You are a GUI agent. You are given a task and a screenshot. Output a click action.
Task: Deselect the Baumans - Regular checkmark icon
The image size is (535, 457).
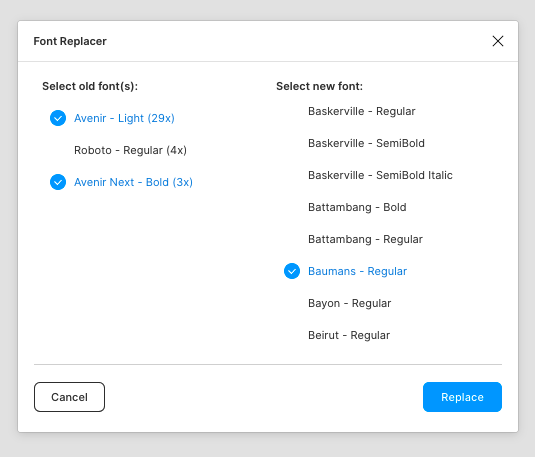(292, 271)
